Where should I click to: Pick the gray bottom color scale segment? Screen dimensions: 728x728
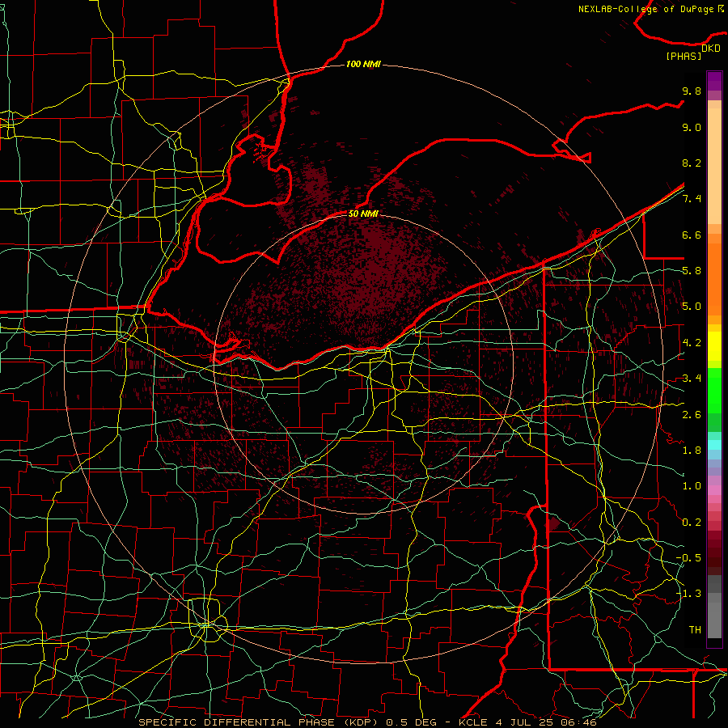click(714, 620)
